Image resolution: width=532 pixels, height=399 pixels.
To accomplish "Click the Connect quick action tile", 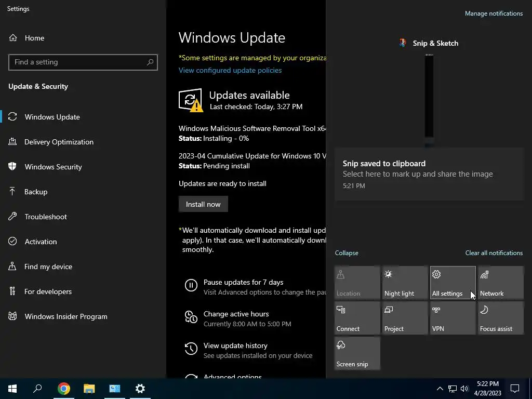I will 357,318.
